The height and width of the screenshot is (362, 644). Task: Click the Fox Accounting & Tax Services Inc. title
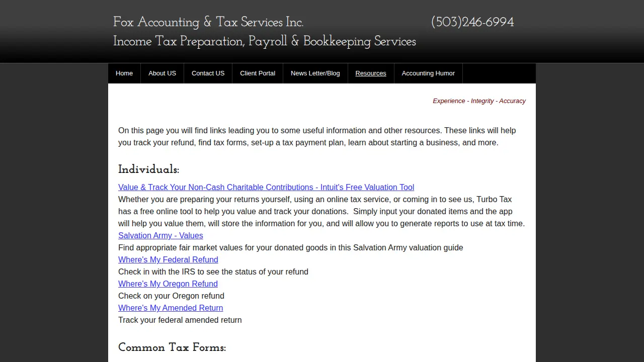pos(208,22)
